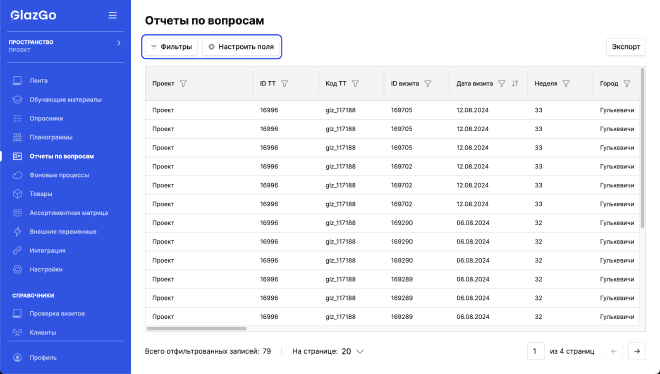Screen dimensions: 660x374
Task: Collapse sidebar with hamburger menu icon
Action: tap(112, 16)
